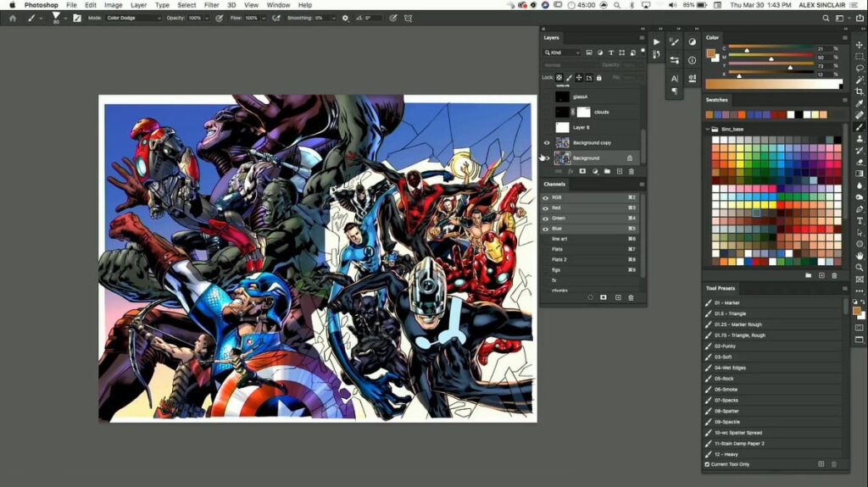Viewport: 868px width, 487px height.
Task: Select the Zoom tool
Action: (x=860, y=268)
